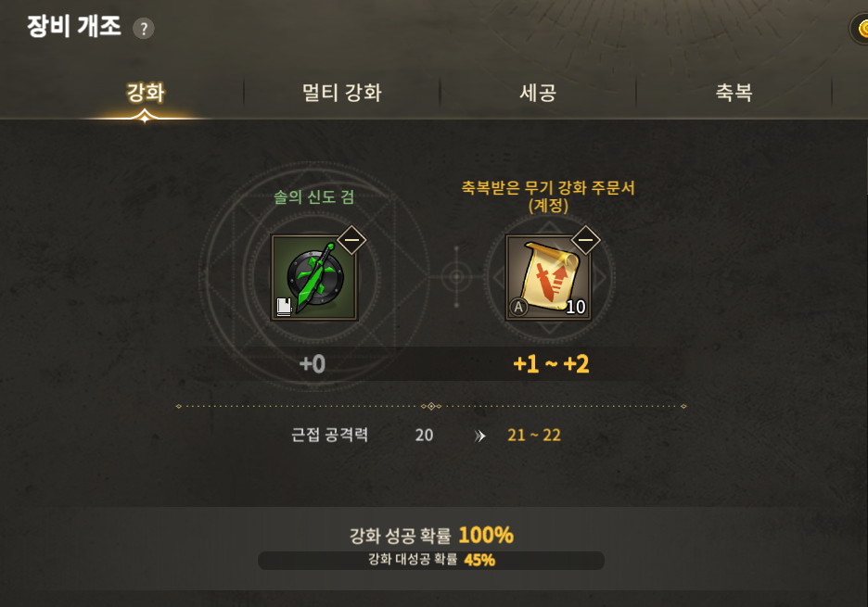Open the 축복 tab
Image resolution: width=868 pixels, height=607 pixels.
(734, 93)
